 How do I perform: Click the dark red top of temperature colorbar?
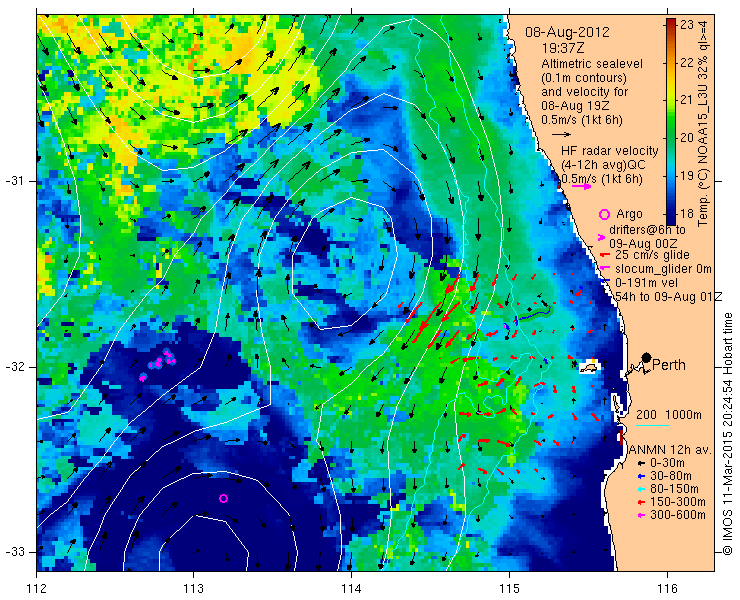coord(671,22)
